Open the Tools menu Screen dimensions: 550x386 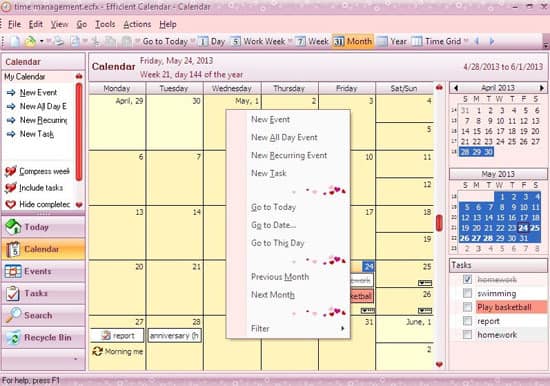(105, 24)
